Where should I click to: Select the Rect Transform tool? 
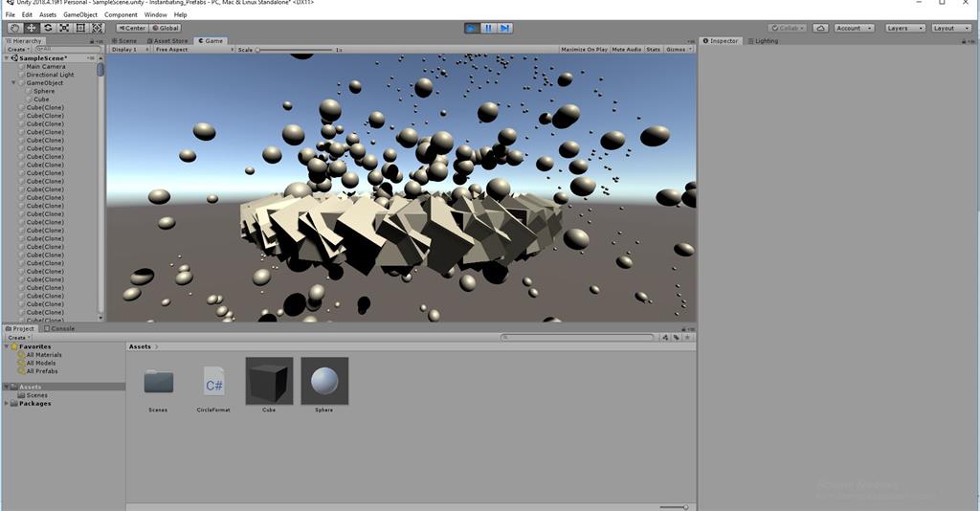coord(80,28)
